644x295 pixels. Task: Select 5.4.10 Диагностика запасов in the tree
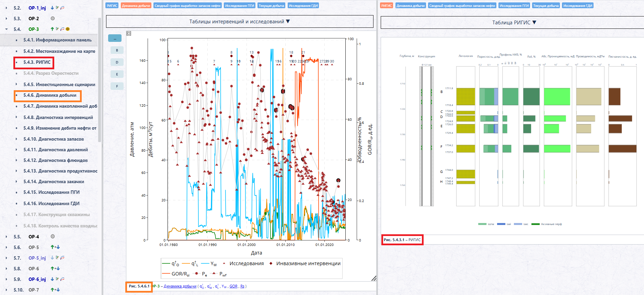point(54,139)
